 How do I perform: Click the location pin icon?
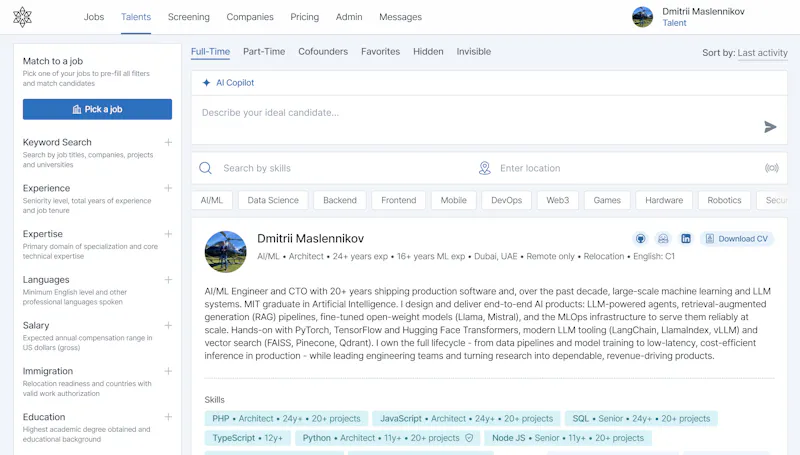click(485, 168)
